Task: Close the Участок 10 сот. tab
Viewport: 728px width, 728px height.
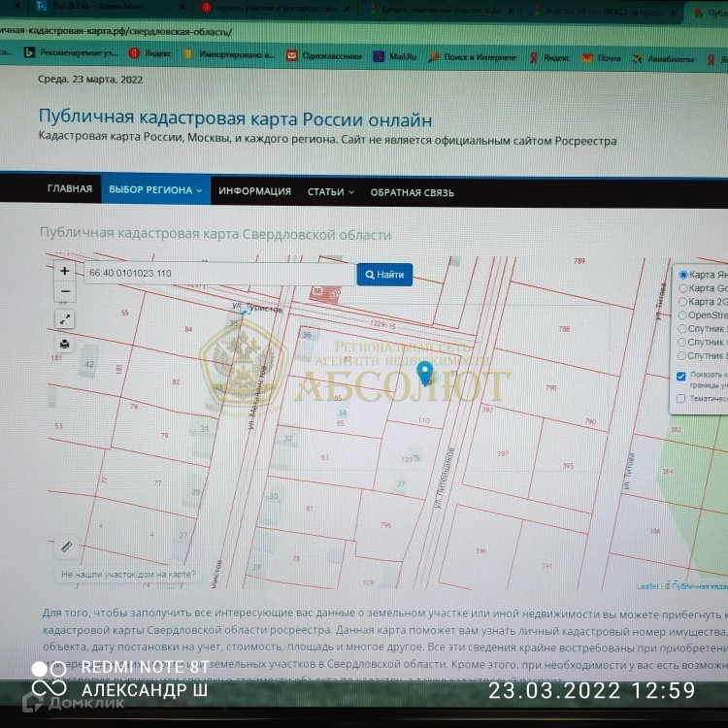Action: (x=674, y=13)
